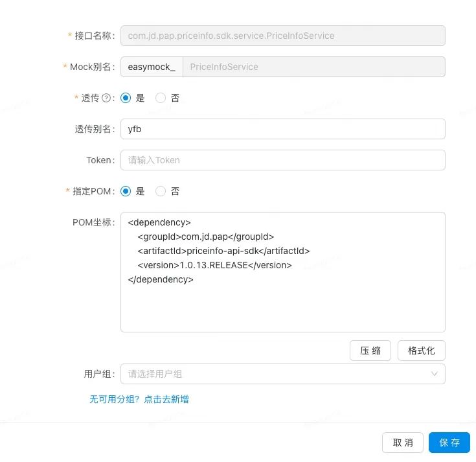Click the Mock别名 PriceInfoService field
The width and height of the screenshot is (476, 462).
314,67
